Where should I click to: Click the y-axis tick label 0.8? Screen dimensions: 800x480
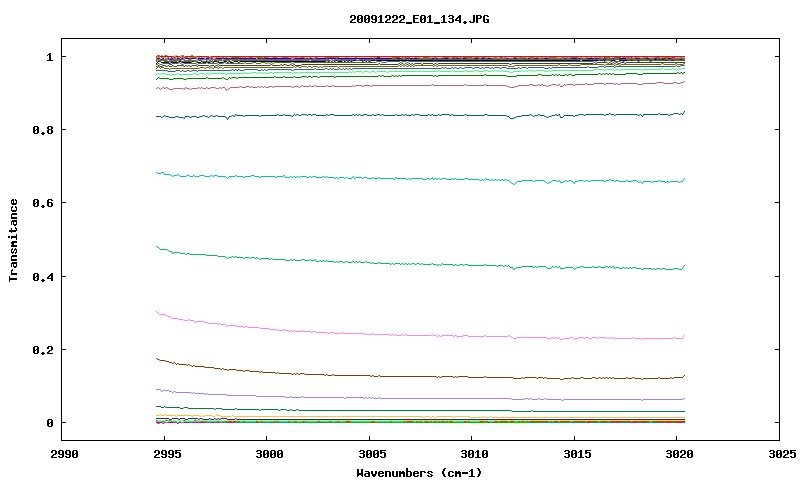tap(43, 130)
